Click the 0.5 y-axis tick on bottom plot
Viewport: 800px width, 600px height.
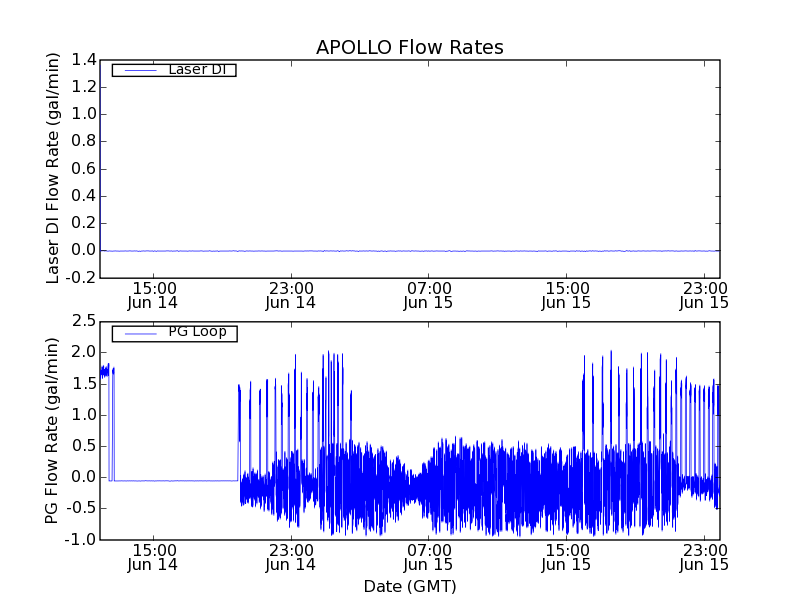(84, 446)
